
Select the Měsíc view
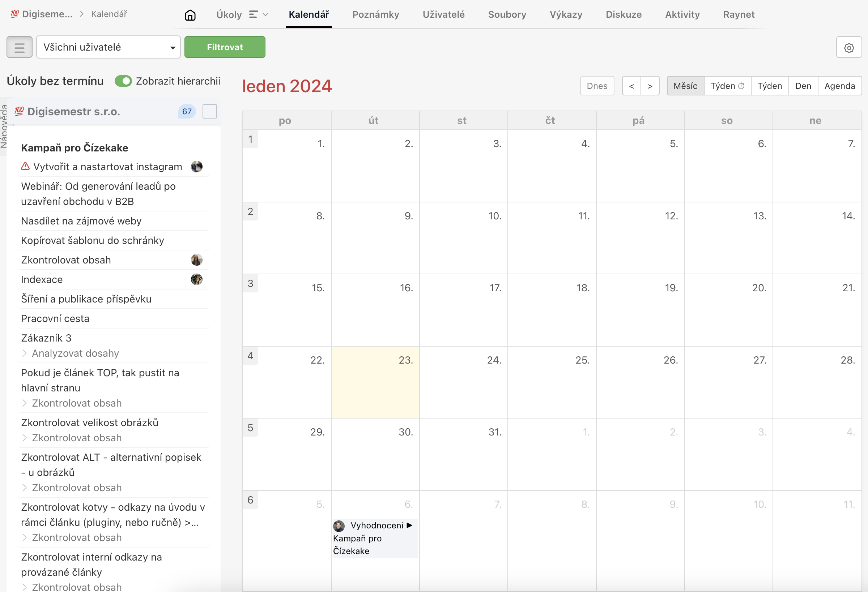(x=685, y=86)
